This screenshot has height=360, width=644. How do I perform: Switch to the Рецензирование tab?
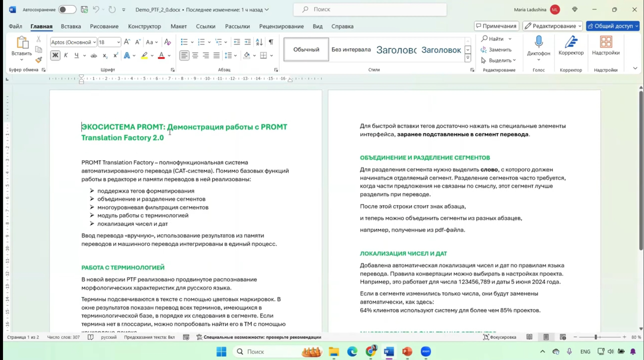281,26
